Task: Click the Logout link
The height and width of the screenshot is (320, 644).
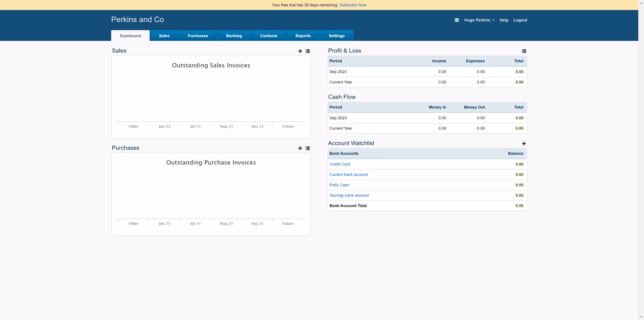Action: (x=520, y=20)
